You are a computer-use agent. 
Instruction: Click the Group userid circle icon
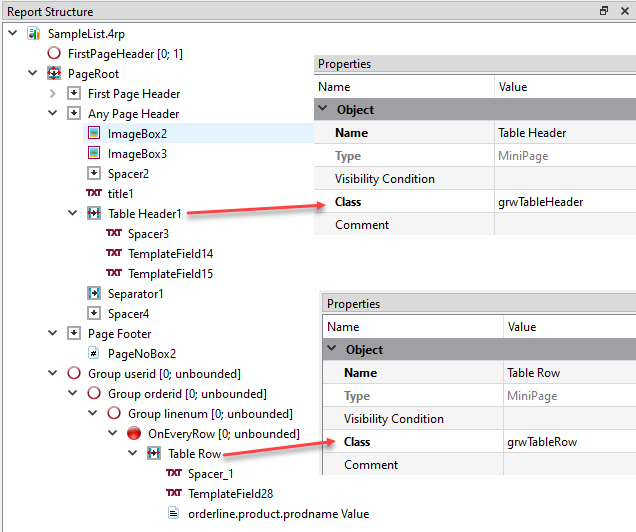click(x=74, y=373)
